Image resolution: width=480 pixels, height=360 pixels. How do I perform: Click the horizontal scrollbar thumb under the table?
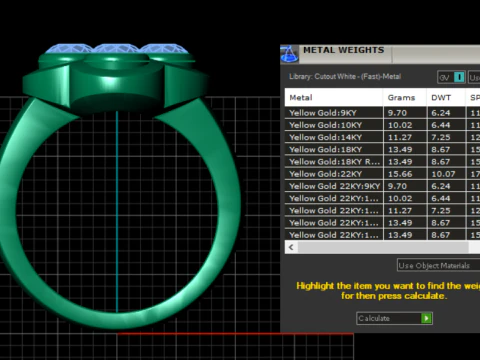pos(383,247)
